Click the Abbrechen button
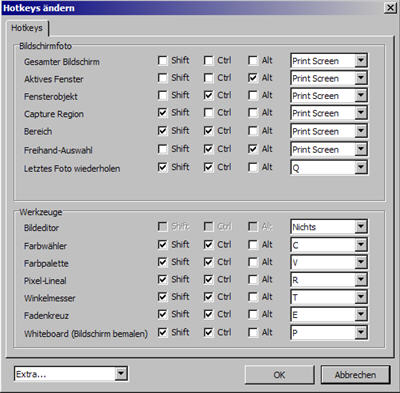The width and height of the screenshot is (400, 393). [x=355, y=375]
